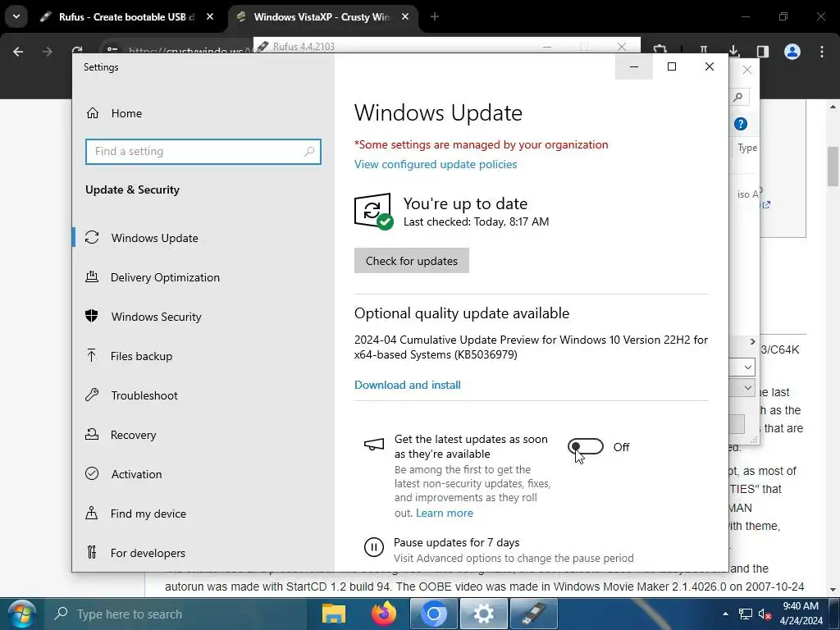Click the Find a setting search box
The height and width of the screenshot is (630, 840).
[203, 152]
